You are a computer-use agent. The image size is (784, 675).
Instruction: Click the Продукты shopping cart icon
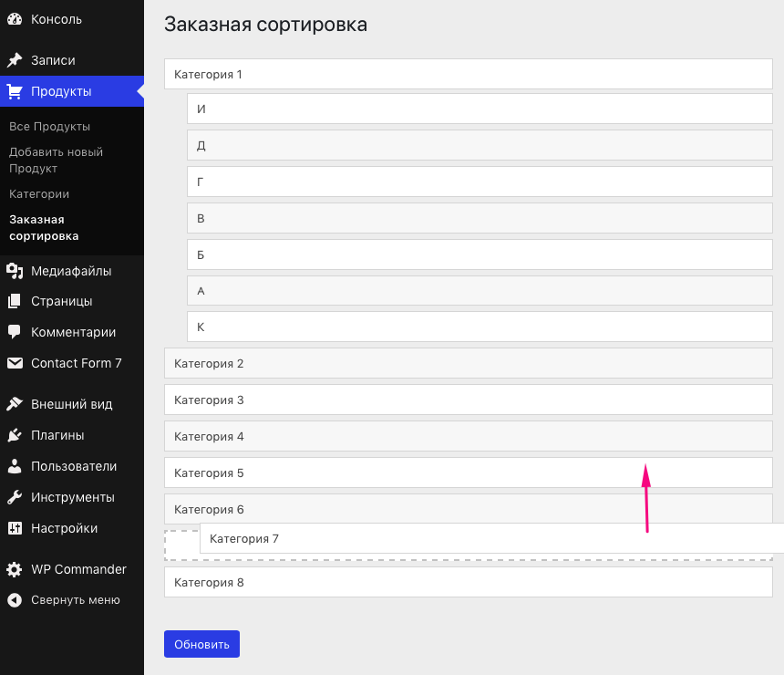point(15,91)
